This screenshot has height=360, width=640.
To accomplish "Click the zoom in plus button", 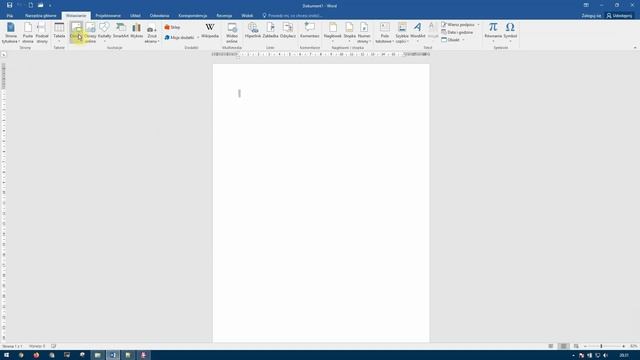I will click(623, 346).
